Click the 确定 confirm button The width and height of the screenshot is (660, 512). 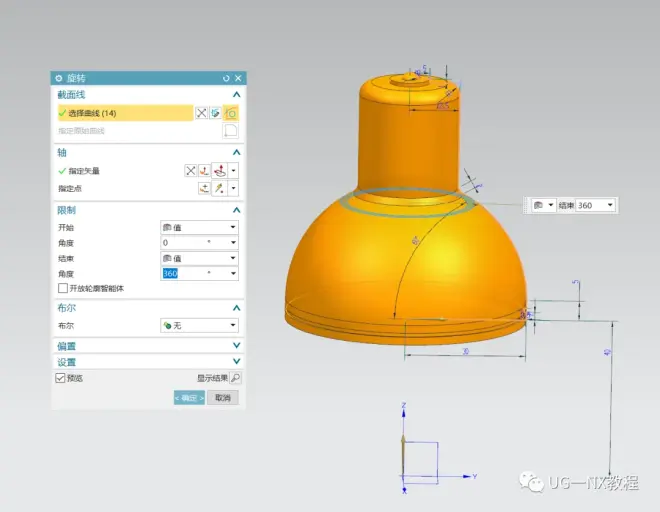coord(189,398)
